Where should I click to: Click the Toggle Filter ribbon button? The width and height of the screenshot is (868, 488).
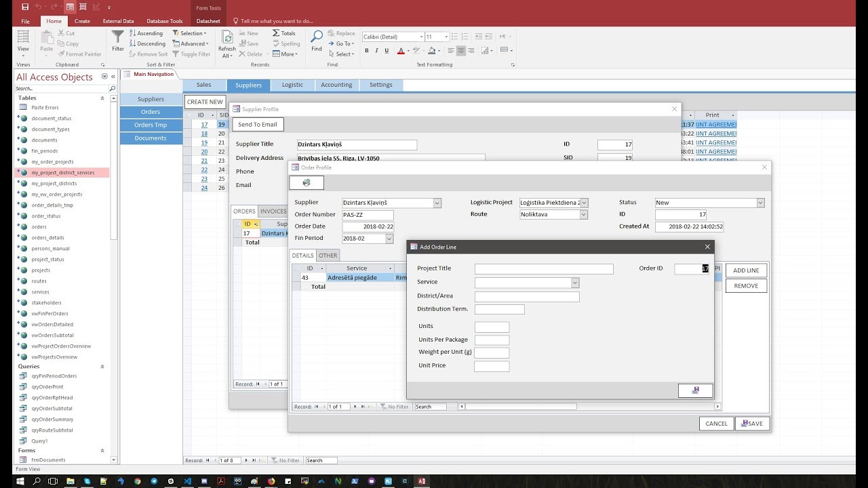[191, 54]
